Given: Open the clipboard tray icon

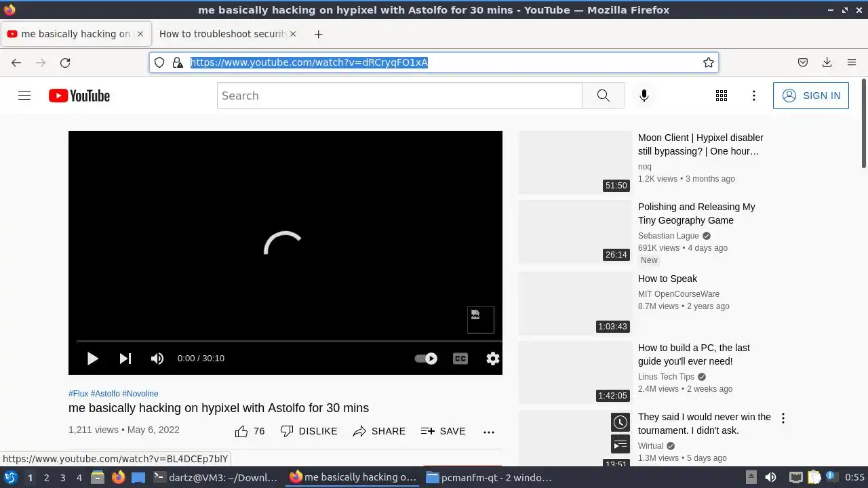Looking at the screenshot, I should click(813, 478).
